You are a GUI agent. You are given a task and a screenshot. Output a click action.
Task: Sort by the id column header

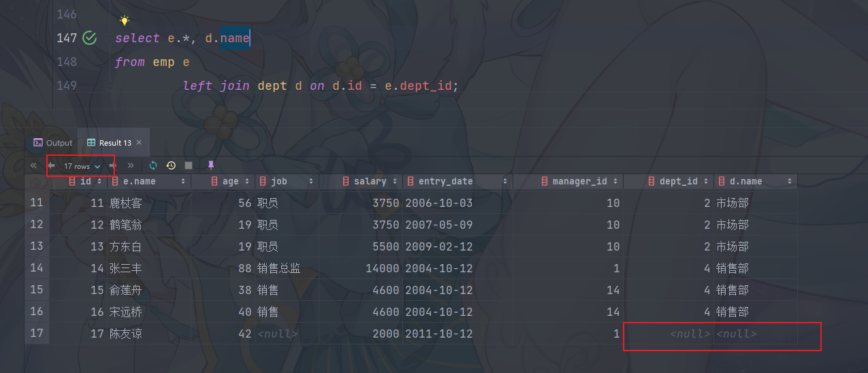point(86,181)
